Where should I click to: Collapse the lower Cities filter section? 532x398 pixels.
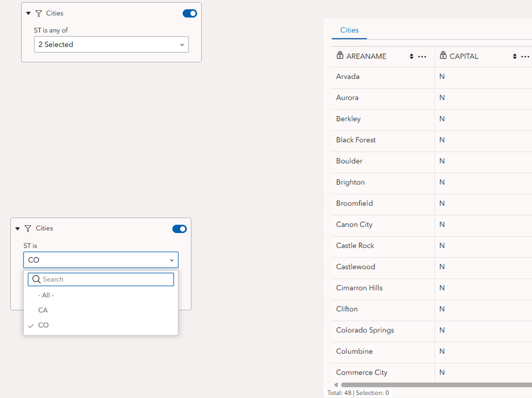click(18, 229)
